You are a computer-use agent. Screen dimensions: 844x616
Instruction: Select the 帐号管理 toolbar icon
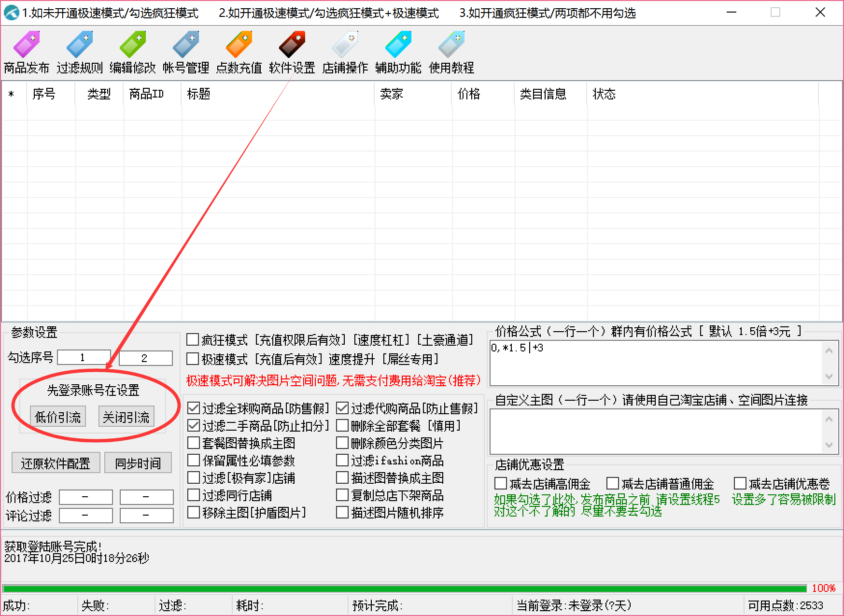186,45
